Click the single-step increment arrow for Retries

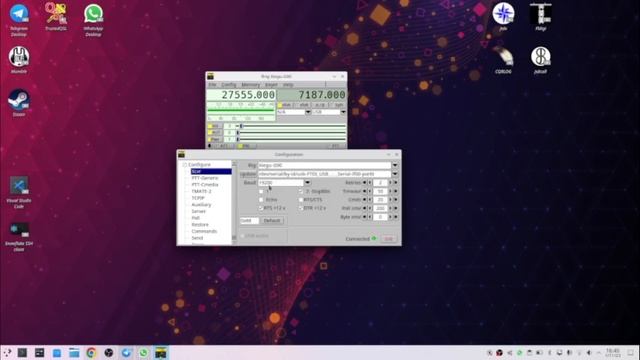coord(390,182)
